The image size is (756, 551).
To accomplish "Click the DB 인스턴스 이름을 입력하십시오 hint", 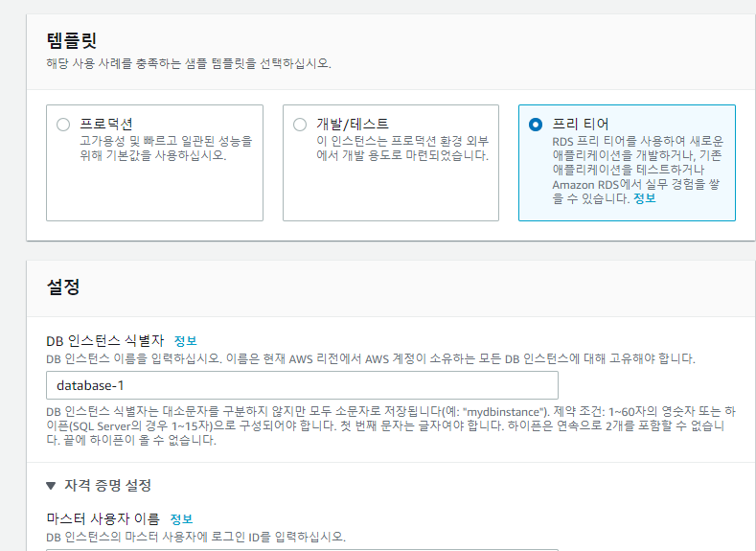I will click(371, 359).
